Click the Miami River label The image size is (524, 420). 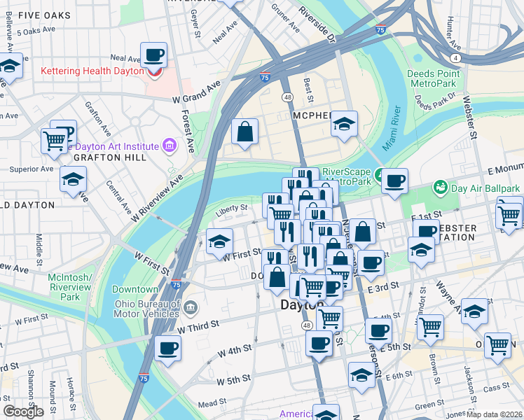[392, 128]
